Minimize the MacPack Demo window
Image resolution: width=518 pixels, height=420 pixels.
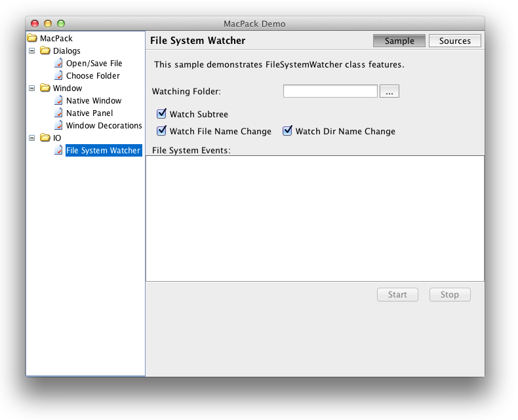pyautogui.click(x=48, y=24)
